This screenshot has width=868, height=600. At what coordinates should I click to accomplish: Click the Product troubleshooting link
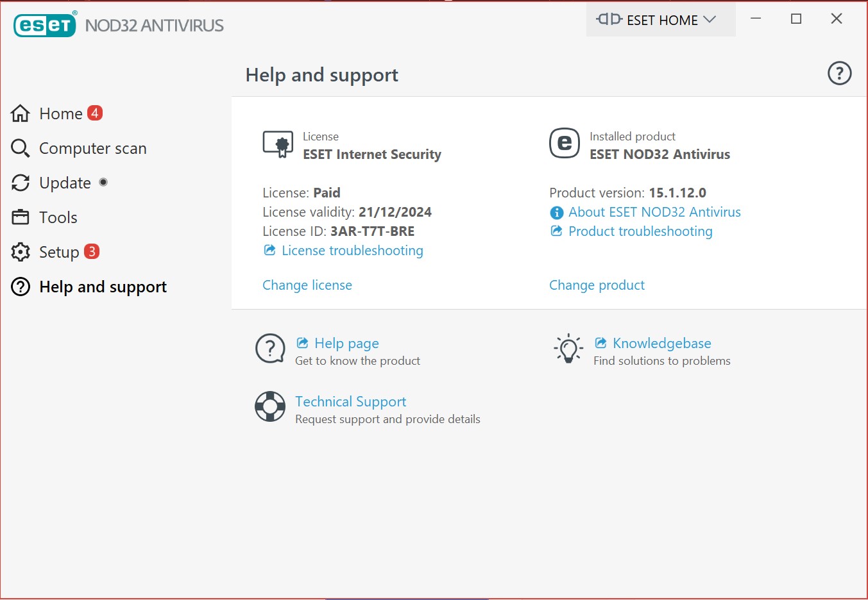click(640, 231)
